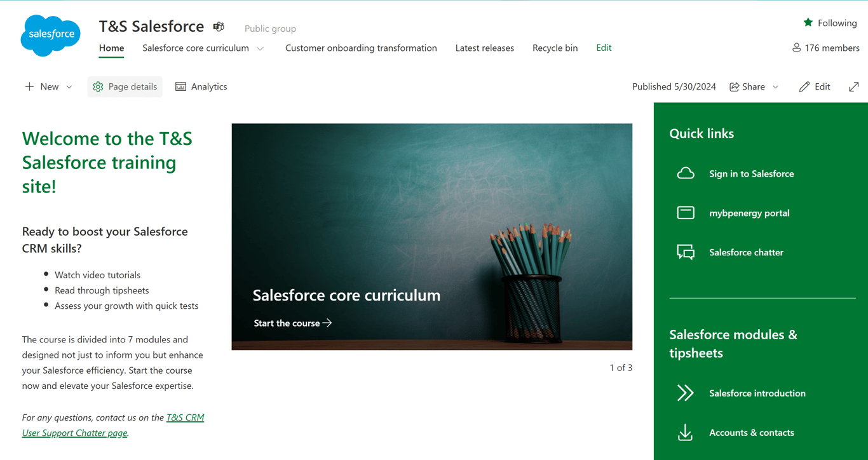Click the card icon beside mybpenergy portal
Screen dimensions: 868x460
coord(686,213)
